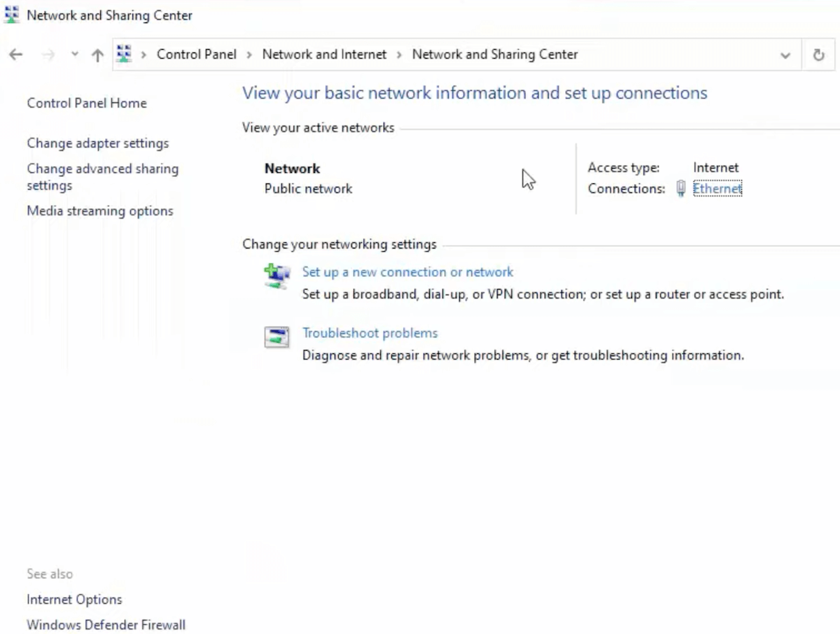Open Set up a new connection or network
This screenshot has width=840, height=634.
407,272
